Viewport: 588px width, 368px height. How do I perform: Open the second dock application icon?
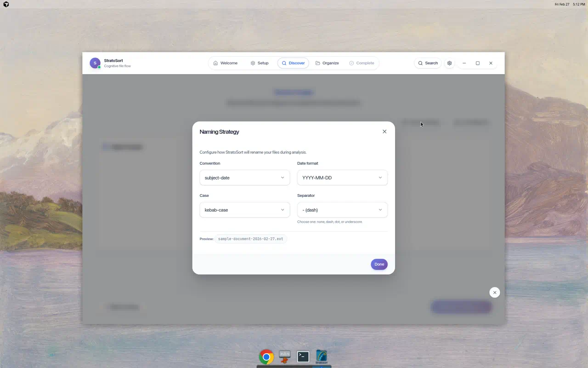[x=285, y=356]
